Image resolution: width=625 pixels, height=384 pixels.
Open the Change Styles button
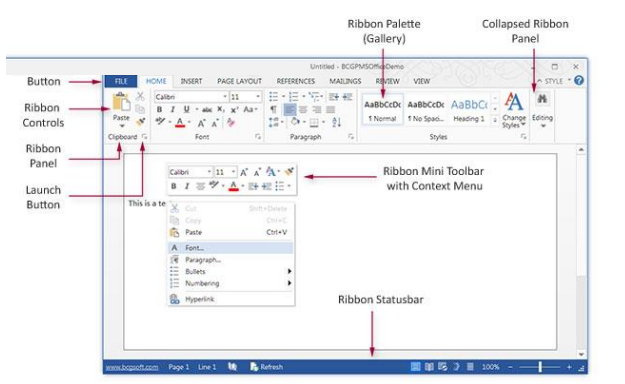coord(514,110)
